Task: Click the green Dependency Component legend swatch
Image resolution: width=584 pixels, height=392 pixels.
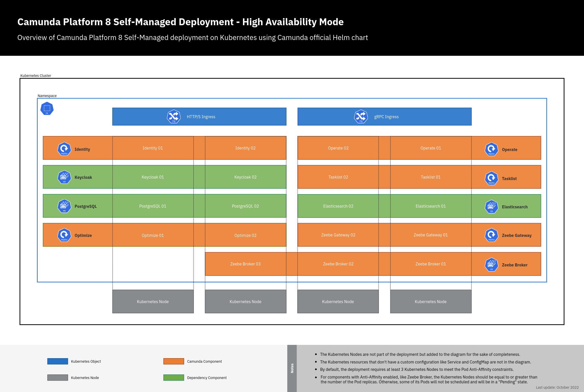Action: coord(173,377)
